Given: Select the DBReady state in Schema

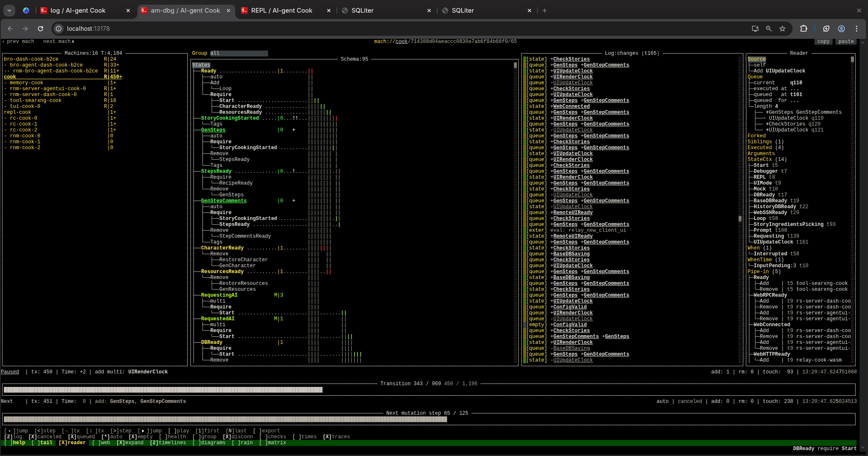Looking at the screenshot, I should pyautogui.click(x=212, y=342).
